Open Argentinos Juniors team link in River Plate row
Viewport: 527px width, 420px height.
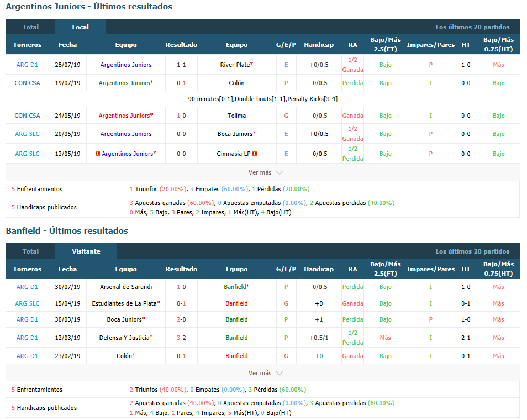(126, 65)
